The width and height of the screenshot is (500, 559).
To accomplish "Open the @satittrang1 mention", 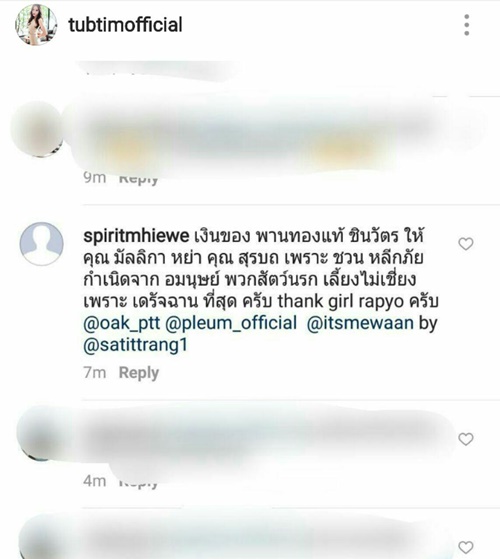I will point(135,345).
